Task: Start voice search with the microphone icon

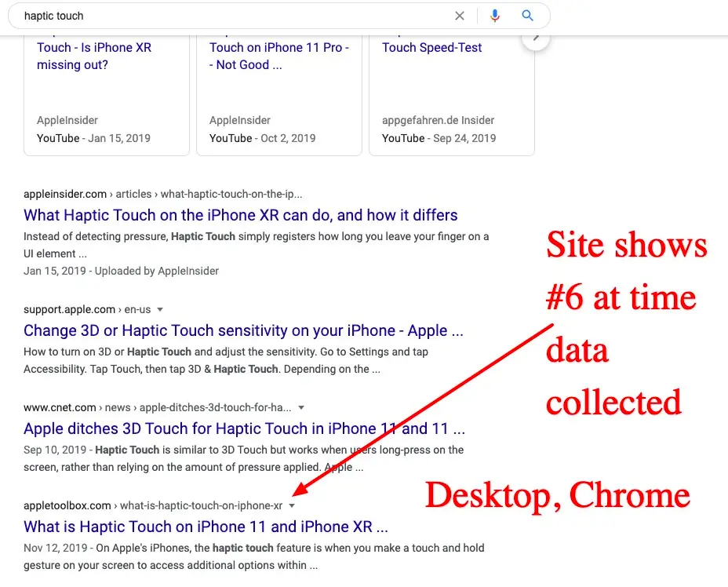Action: [x=495, y=16]
